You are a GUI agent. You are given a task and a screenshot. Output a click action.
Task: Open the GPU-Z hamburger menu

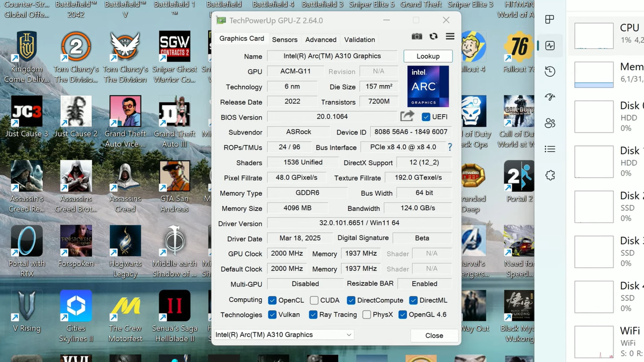tap(450, 36)
